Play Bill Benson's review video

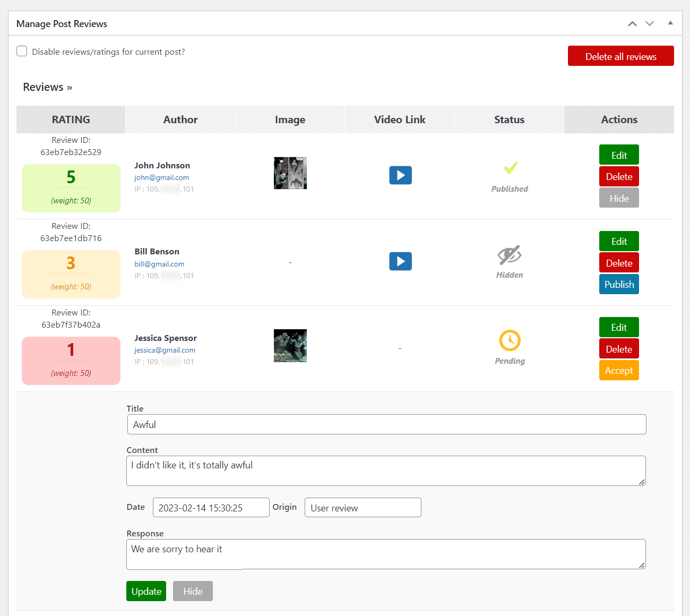click(400, 261)
